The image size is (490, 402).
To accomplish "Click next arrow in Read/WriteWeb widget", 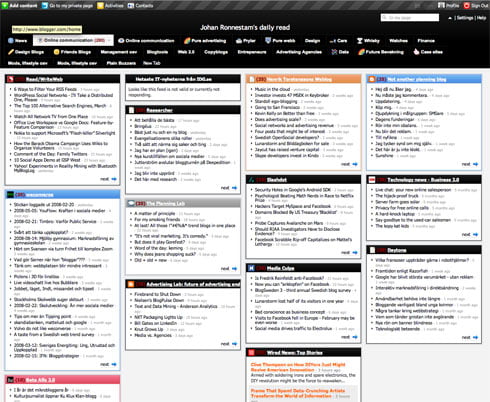I will [114, 179].
